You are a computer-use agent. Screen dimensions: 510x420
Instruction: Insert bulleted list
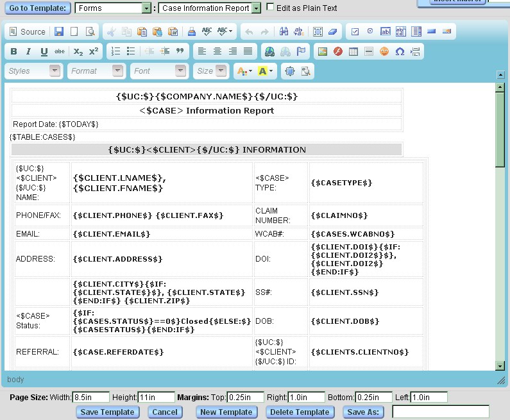pos(131,51)
